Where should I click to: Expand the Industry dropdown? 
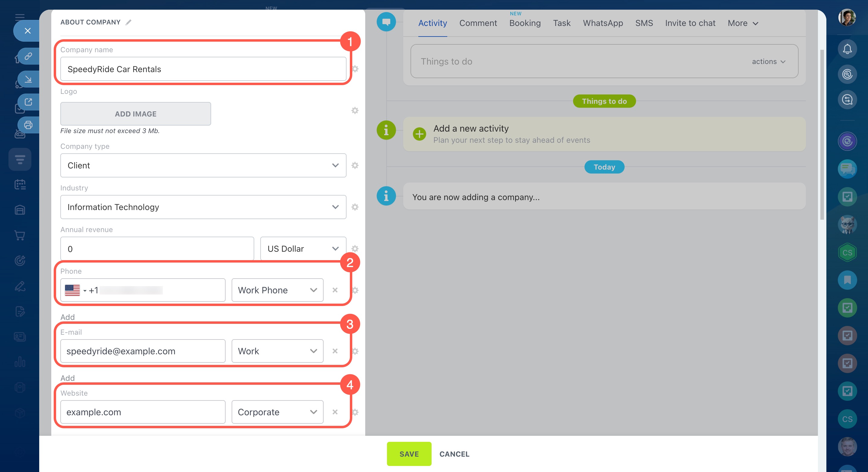coord(203,207)
